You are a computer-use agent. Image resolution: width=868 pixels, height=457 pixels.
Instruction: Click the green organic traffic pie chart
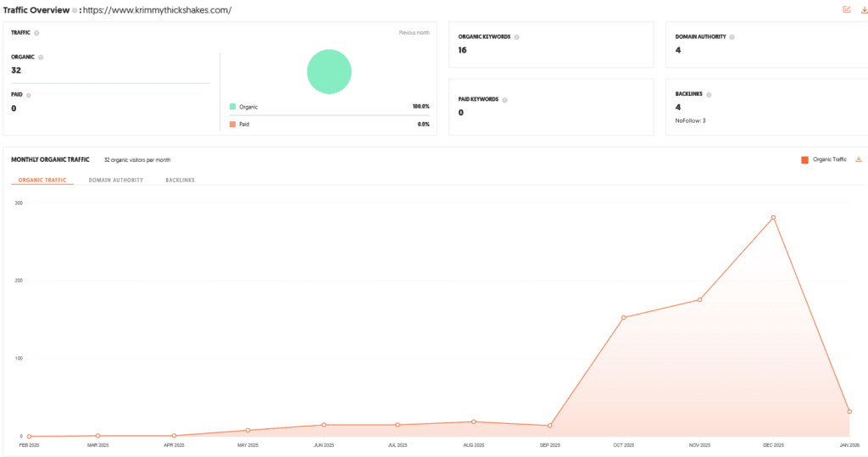[x=329, y=71]
